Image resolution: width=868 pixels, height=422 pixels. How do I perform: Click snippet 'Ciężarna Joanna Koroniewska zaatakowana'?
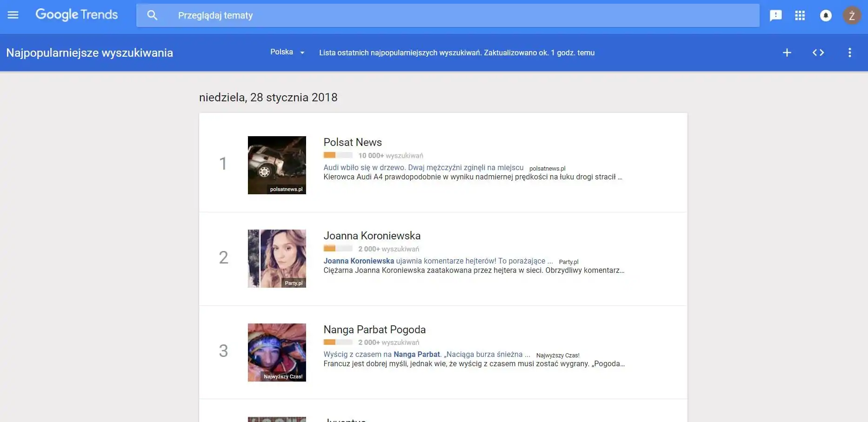pyautogui.click(x=474, y=270)
